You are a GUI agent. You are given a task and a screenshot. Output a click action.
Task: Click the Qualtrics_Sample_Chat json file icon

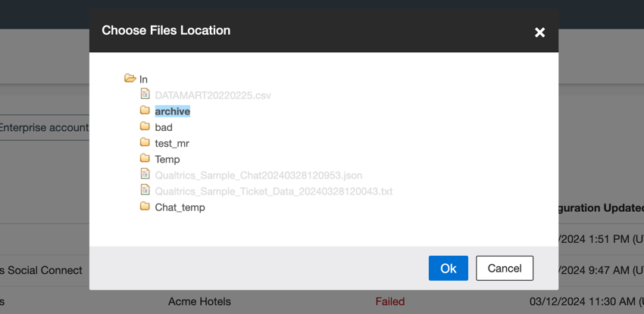tap(145, 174)
